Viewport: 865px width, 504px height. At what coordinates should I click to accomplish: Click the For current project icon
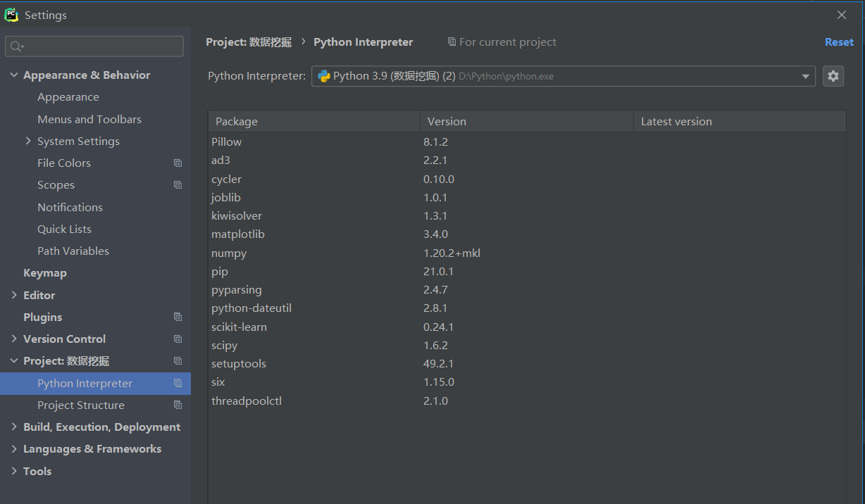click(452, 42)
